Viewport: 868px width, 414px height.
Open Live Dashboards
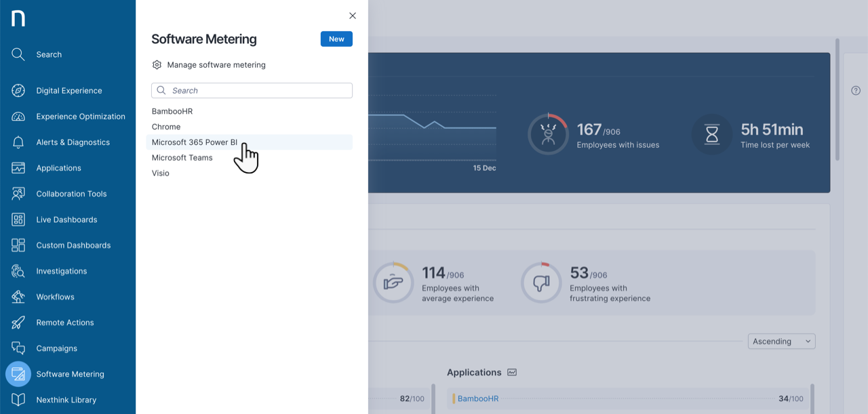pos(66,219)
